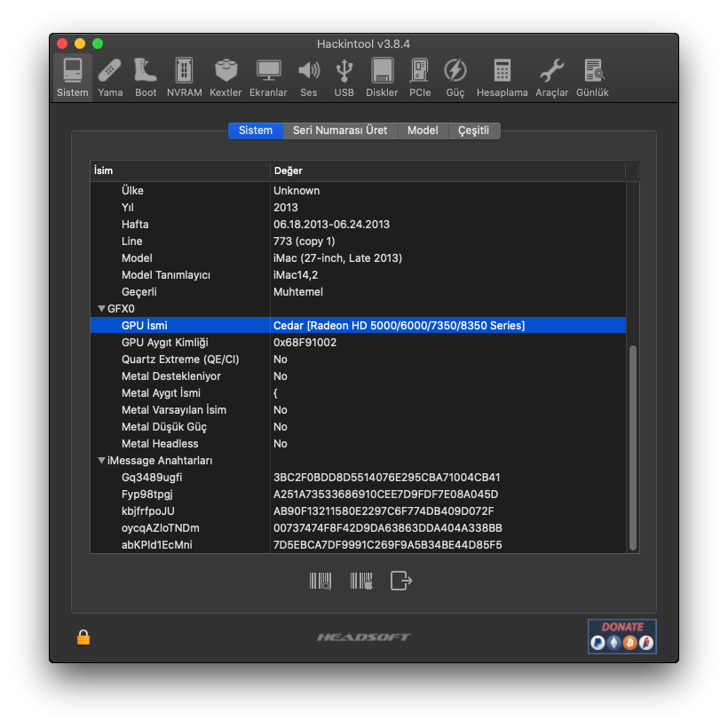Open the Boot toolbar section

tap(146, 76)
